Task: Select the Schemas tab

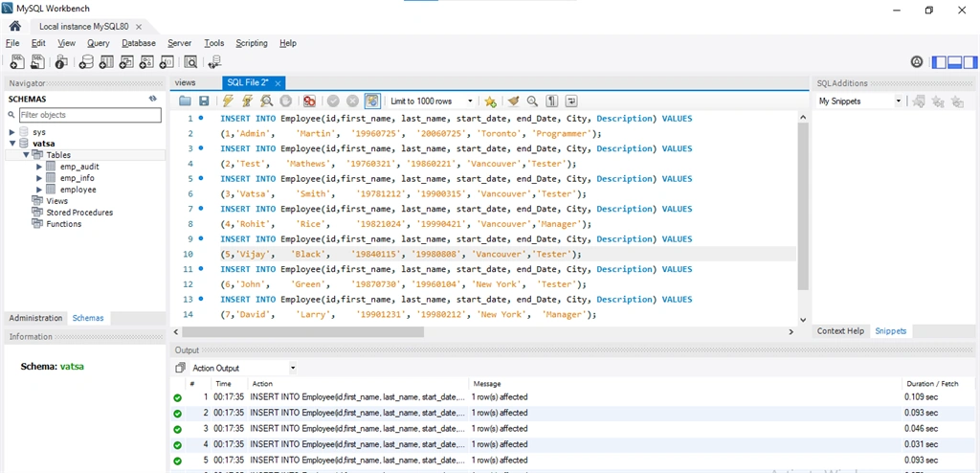Action: (88, 318)
